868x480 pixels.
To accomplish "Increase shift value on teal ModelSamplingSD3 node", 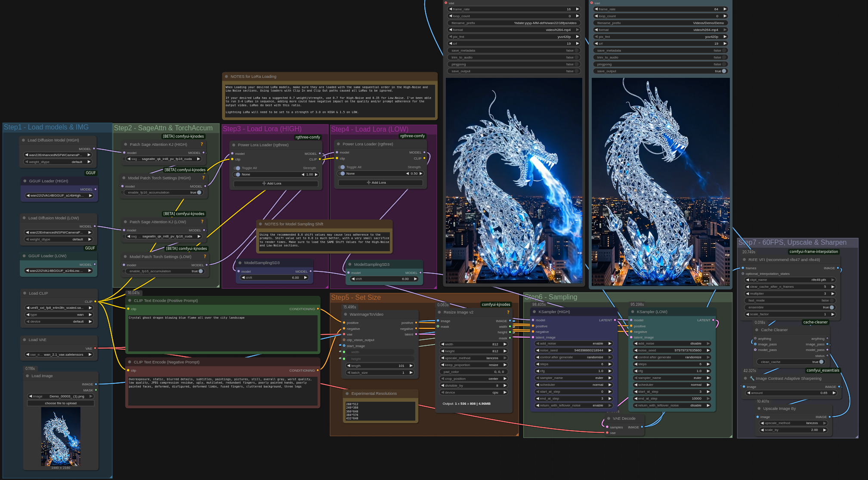I will [x=415, y=279].
